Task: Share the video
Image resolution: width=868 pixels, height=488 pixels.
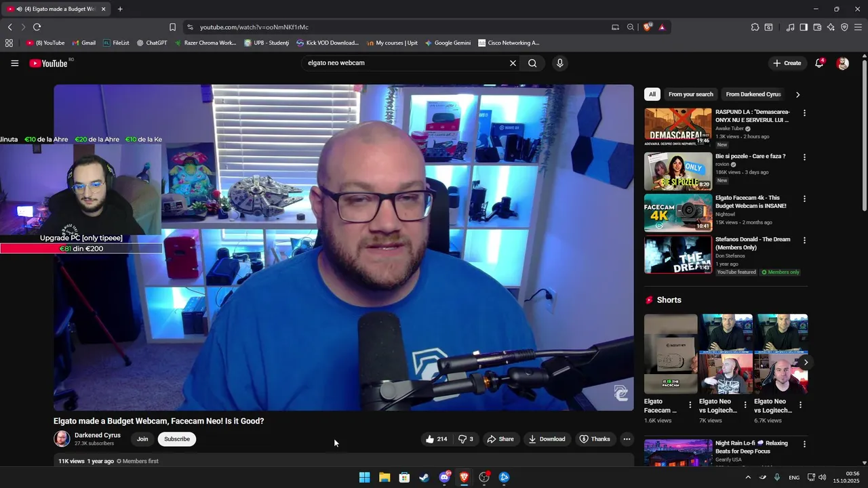Action: pos(500,439)
